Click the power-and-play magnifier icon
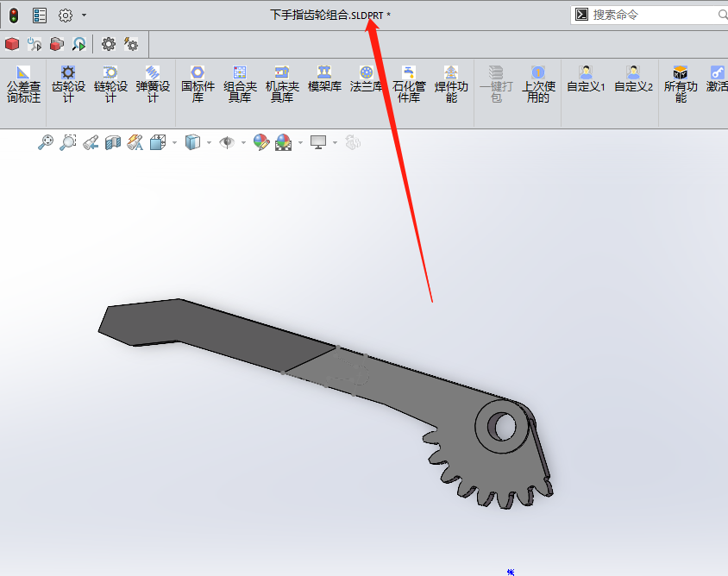 (x=35, y=44)
